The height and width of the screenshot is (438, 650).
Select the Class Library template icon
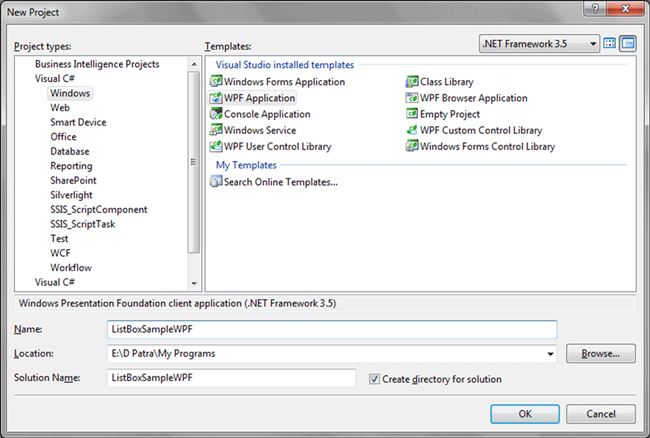412,82
